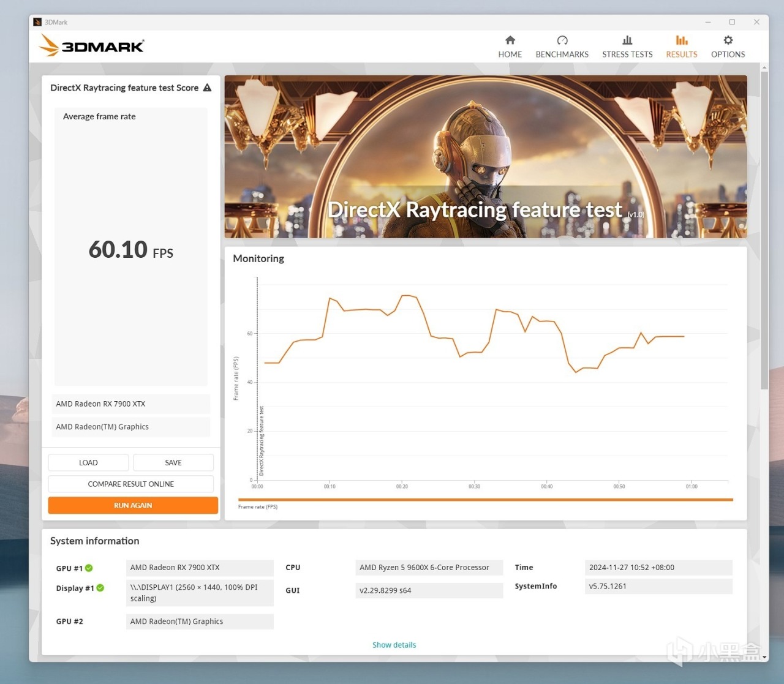Click the scrollbar down arrow
This screenshot has width=784, height=684.
(x=764, y=657)
